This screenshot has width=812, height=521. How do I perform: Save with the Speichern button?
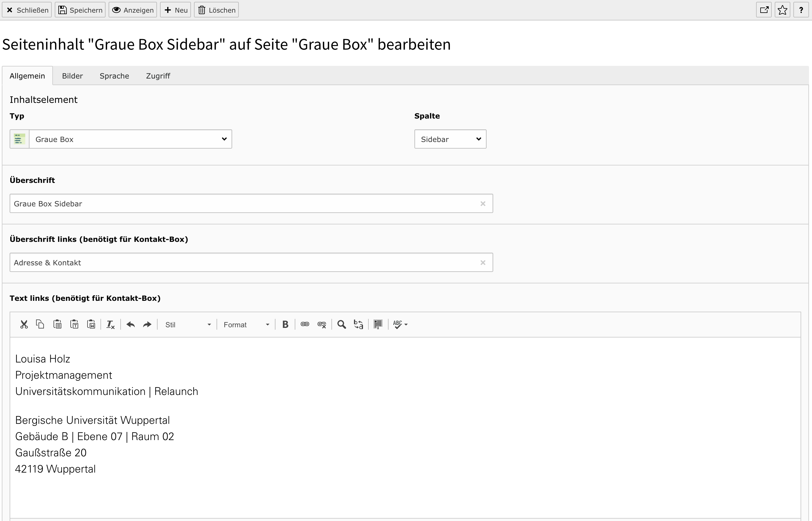click(x=80, y=10)
